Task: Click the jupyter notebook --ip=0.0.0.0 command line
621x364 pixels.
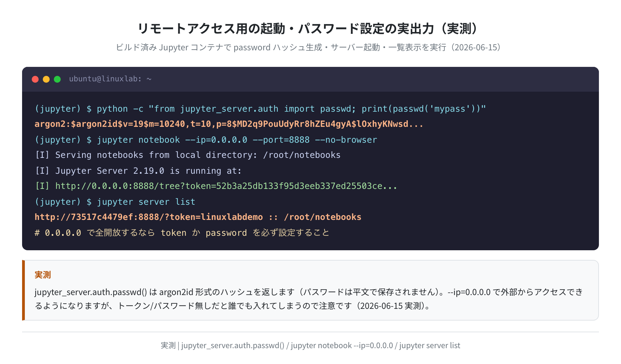Action: coord(206,140)
